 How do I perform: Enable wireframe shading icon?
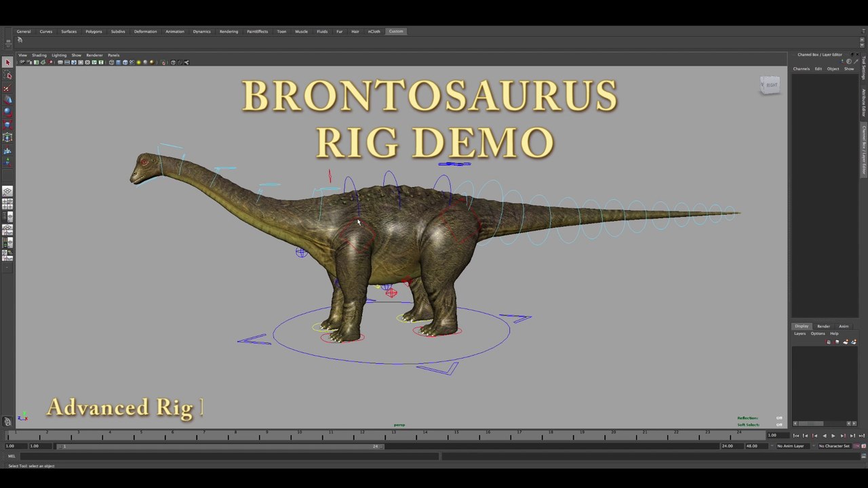[111, 62]
